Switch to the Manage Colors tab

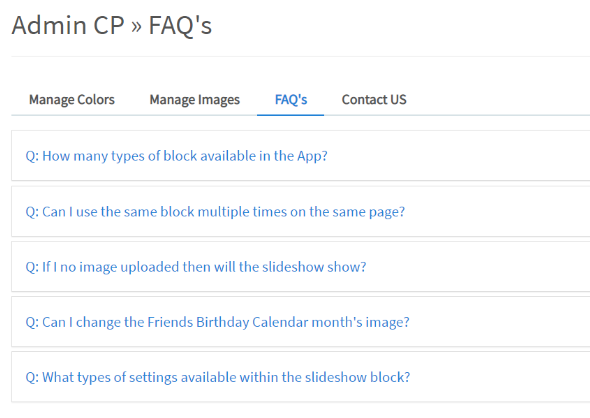72,100
